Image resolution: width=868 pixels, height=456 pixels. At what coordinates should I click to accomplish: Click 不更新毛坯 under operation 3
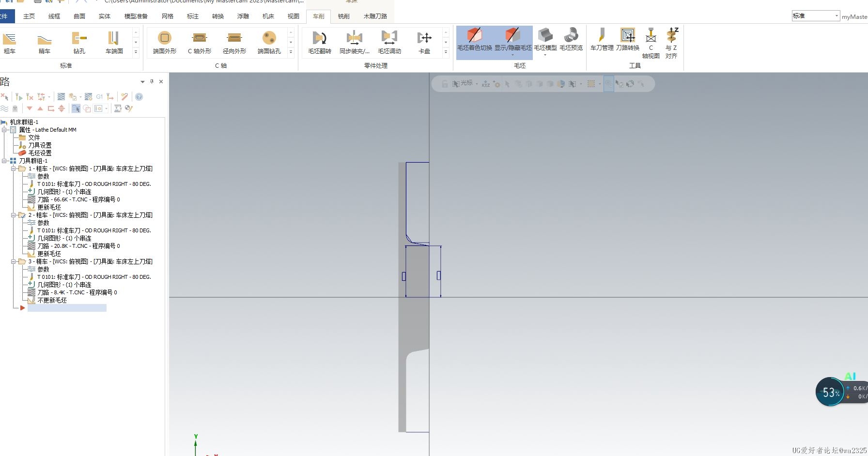click(x=52, y=300)
